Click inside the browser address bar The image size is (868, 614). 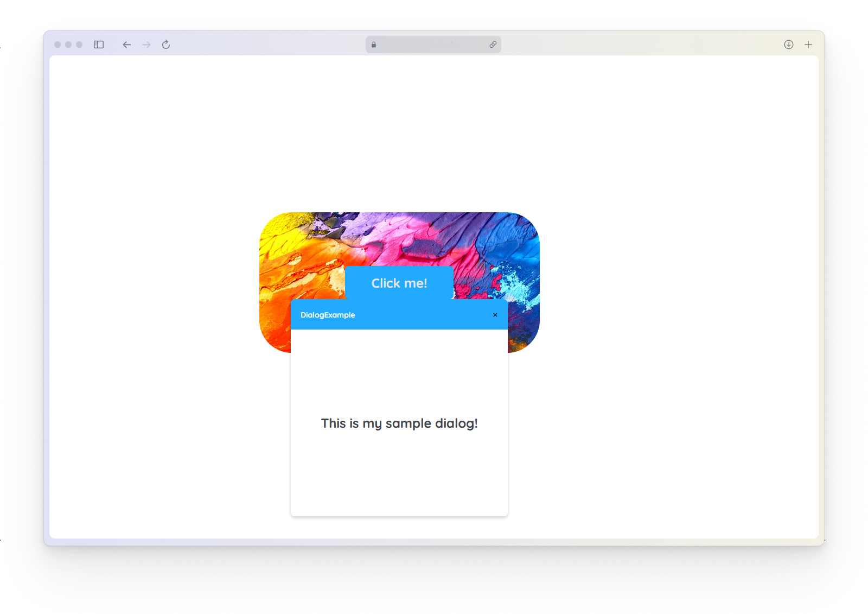(x=433, y=45)
